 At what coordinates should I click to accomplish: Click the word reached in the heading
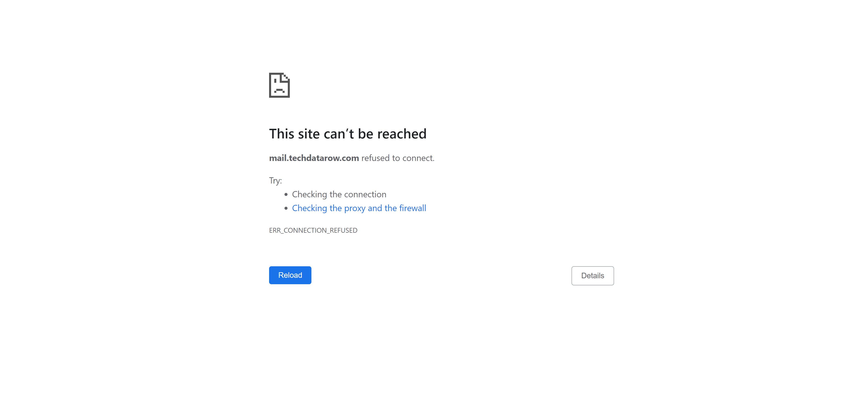click(402, 134)
